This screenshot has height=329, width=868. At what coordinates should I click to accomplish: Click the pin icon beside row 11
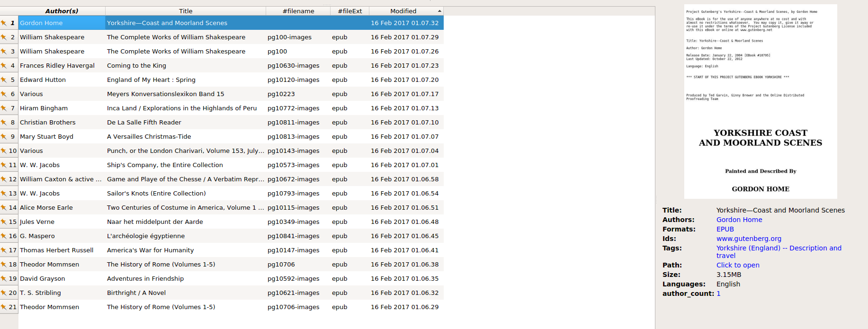coord(3,165)
